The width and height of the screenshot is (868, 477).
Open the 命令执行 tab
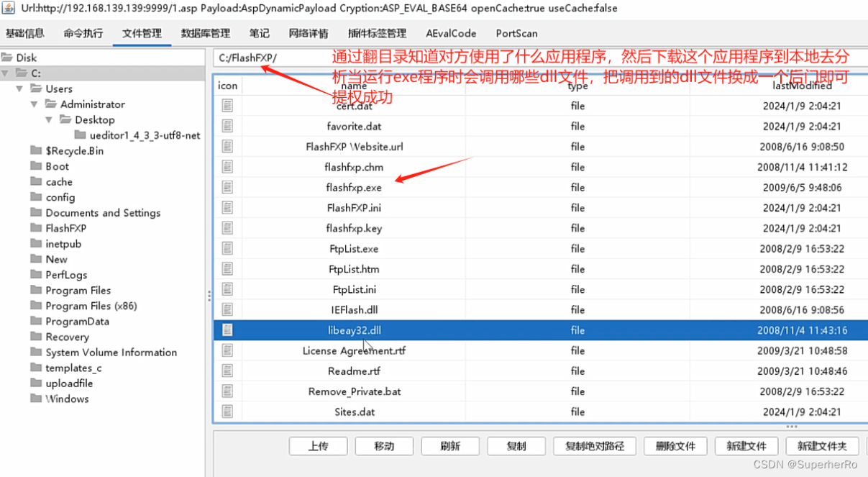[x=83, y=33]
